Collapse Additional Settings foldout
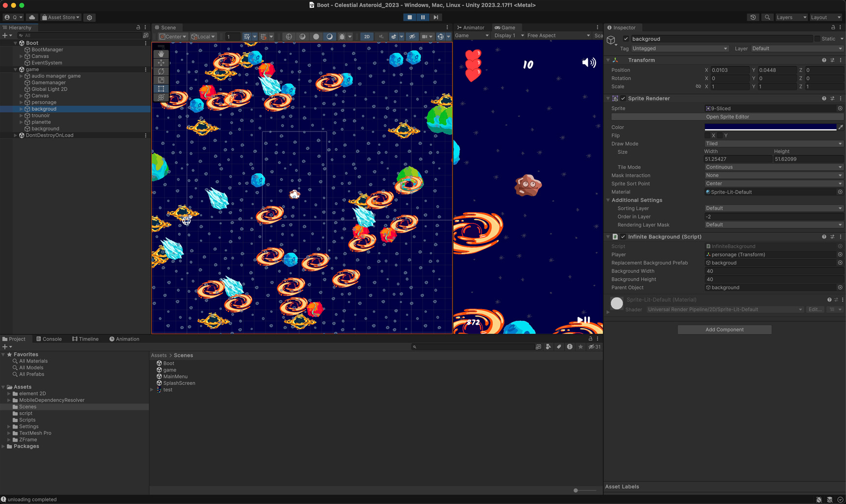Image resolution: width=846 pixels, height=504 pixels. click(x=608, y=200)
